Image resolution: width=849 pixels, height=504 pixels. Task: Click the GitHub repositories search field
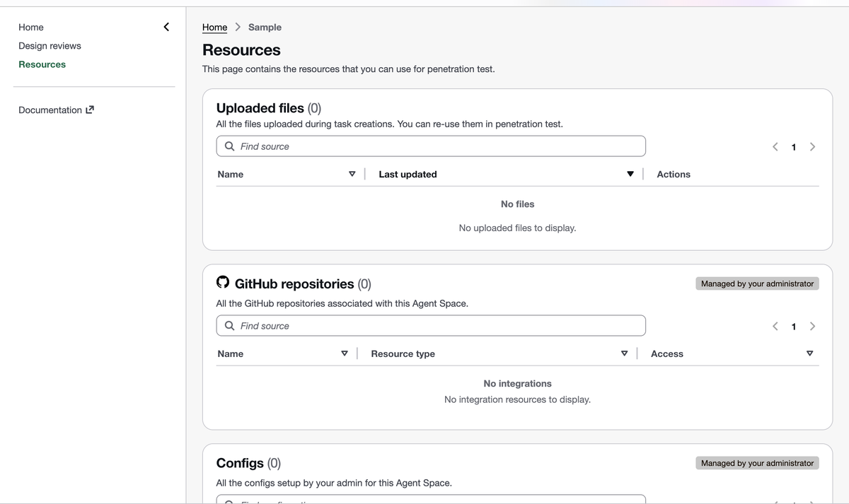point(439,326)
